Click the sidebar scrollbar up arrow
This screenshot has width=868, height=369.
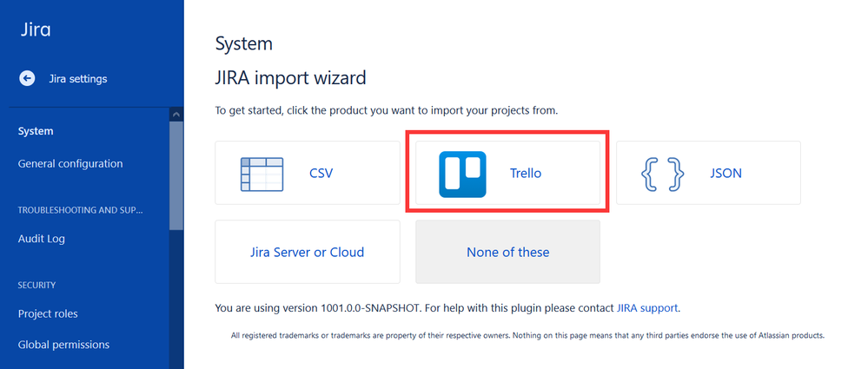pos(176,115)
